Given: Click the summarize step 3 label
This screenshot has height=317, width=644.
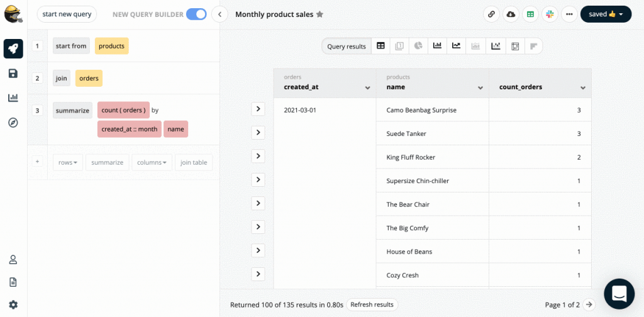Looking at the screenshot, I should 73,110.
